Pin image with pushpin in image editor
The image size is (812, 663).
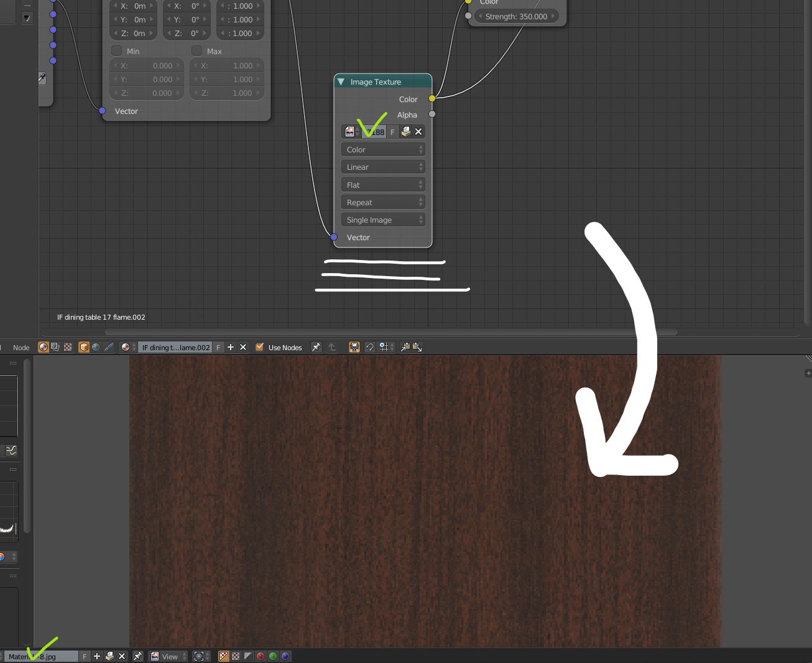(138, 656)
